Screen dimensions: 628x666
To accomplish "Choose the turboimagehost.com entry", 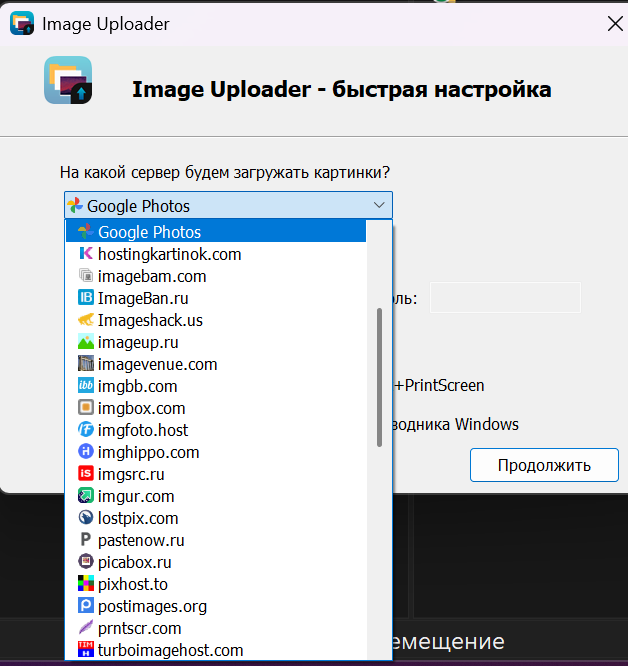I will tap(216, 650).
